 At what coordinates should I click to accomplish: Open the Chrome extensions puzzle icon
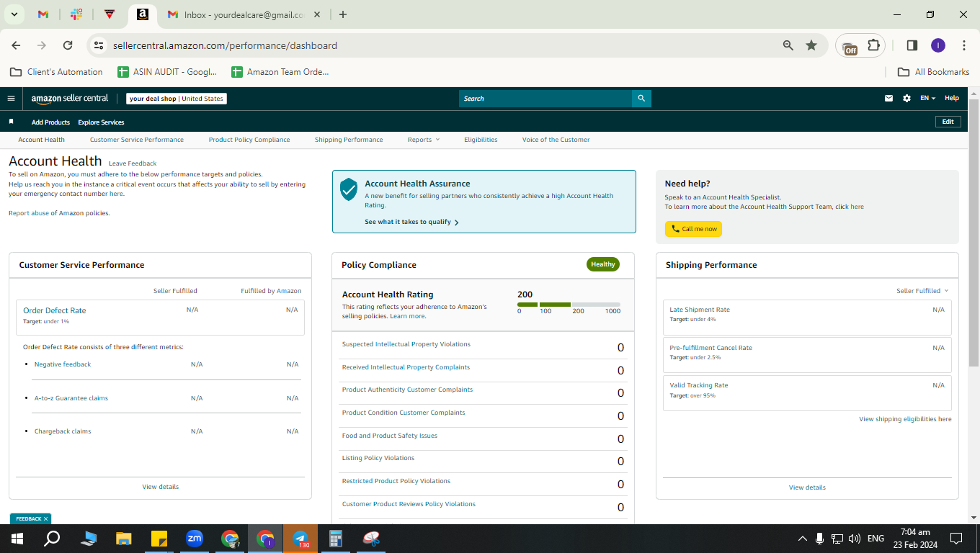coord(873,45)
